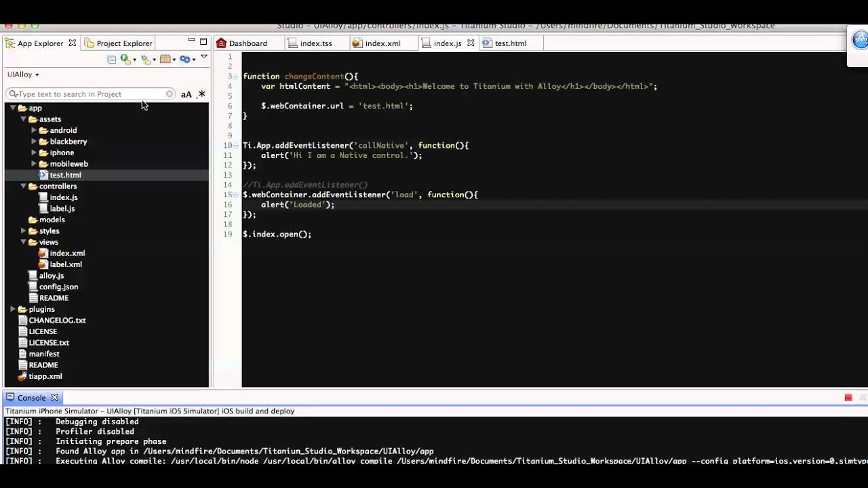The height and width of the screenshot is (488, 868).
Task: Toggle case-sensitive search (aA)
Action: click(x=186, y=94)
